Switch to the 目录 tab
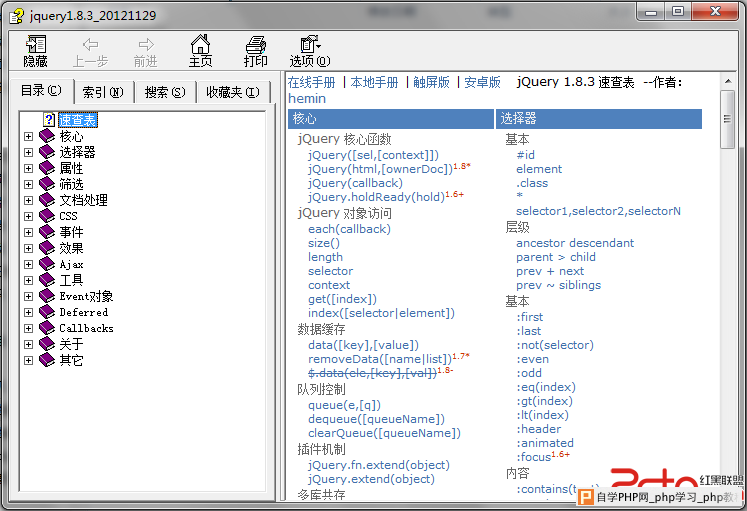The height and width of the screenshot is (511, 747). tap(41, 90)
